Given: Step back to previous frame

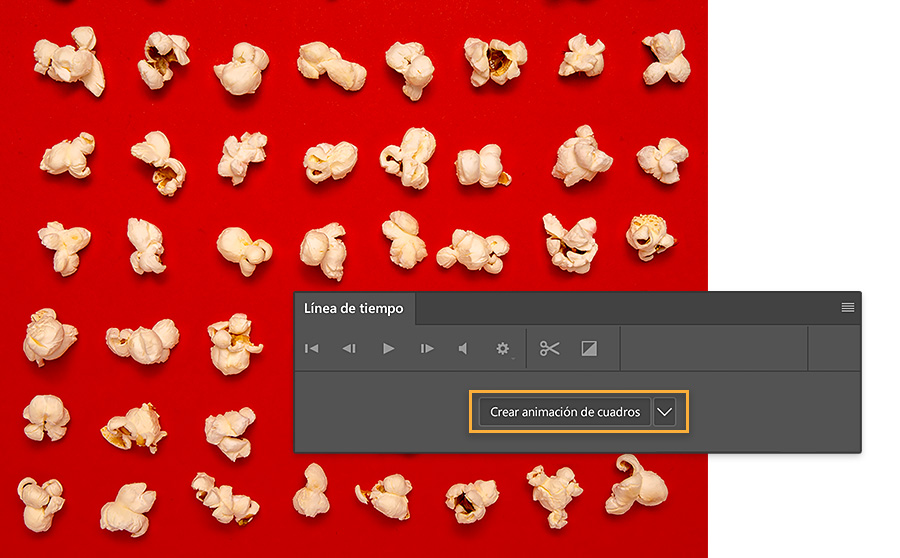Looking at the screenshot, I should 349,348.
